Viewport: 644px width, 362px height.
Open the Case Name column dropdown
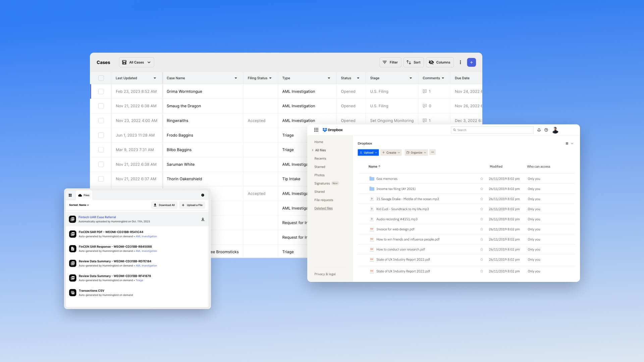236,78
